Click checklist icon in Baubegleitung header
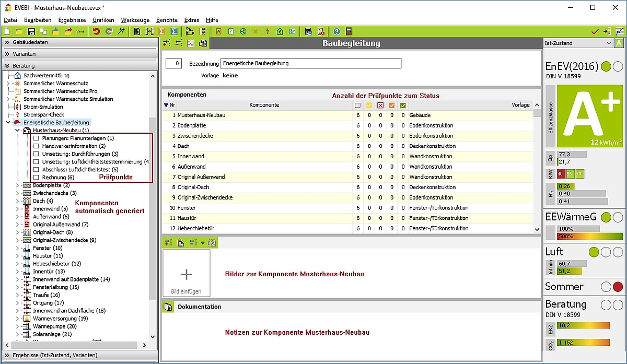The height and width of the screenshot is (364, 627). pos(191,43)
